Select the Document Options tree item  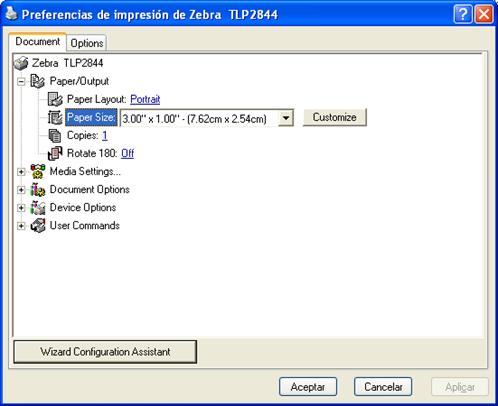[89, 189]
